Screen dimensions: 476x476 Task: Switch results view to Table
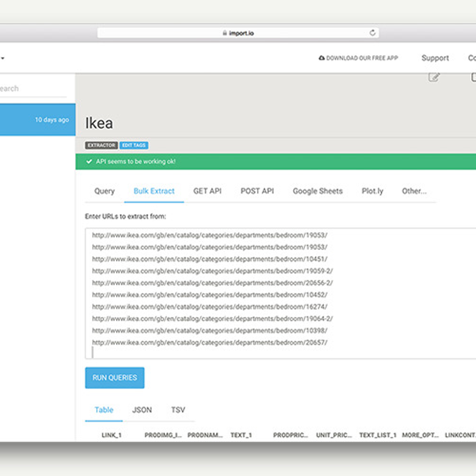tap(104, 410)
